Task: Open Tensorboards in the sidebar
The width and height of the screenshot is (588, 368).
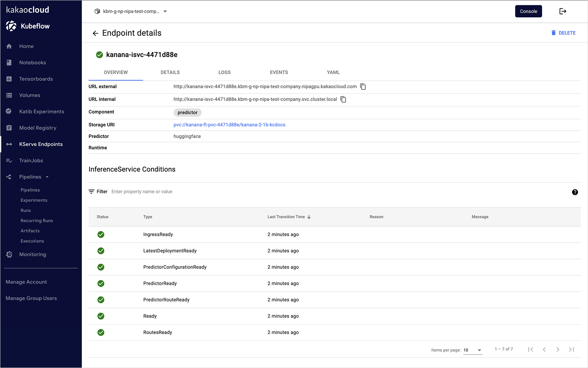Action: [36, 79]
